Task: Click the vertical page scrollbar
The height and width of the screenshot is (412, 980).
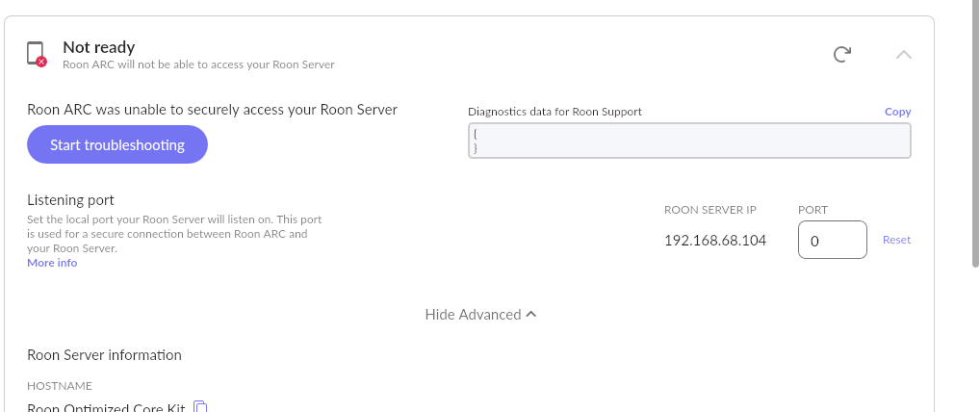Action: point(975,134)
